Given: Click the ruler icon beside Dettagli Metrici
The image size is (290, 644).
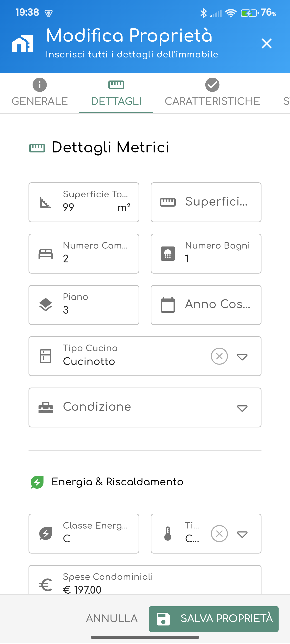Looking at the screenshot, I should click(37, 148).
